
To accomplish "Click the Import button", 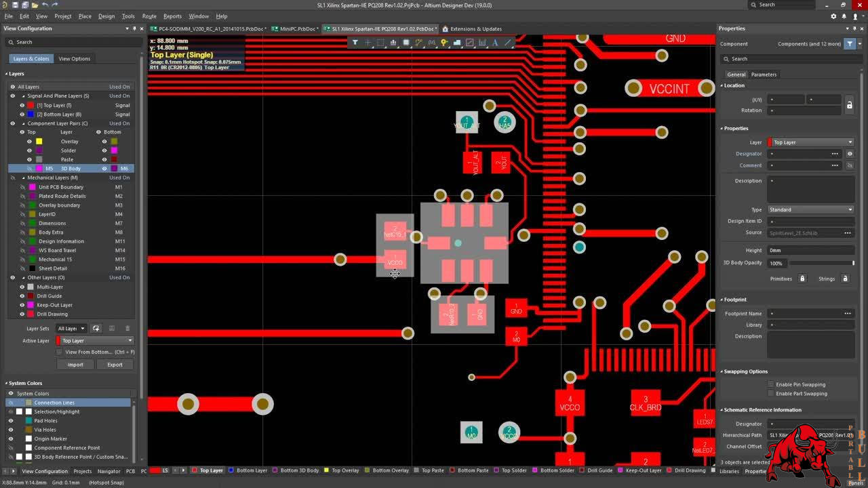I will 75,365.
